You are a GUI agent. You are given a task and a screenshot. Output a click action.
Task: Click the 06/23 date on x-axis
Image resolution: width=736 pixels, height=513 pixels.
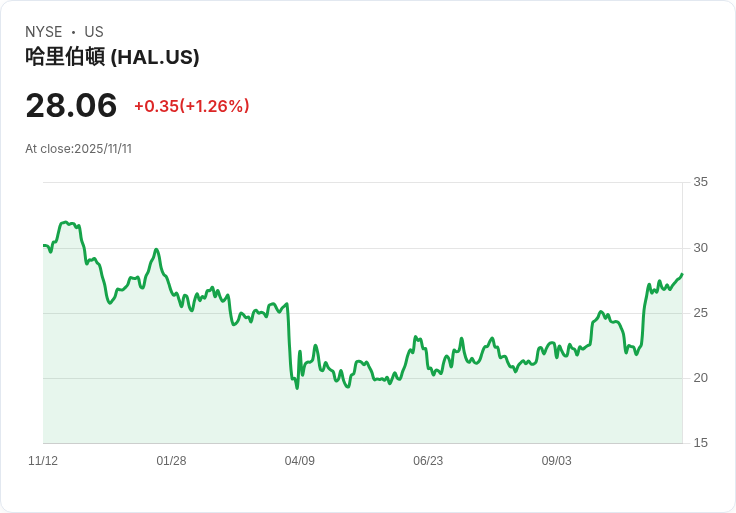[428, 461]
